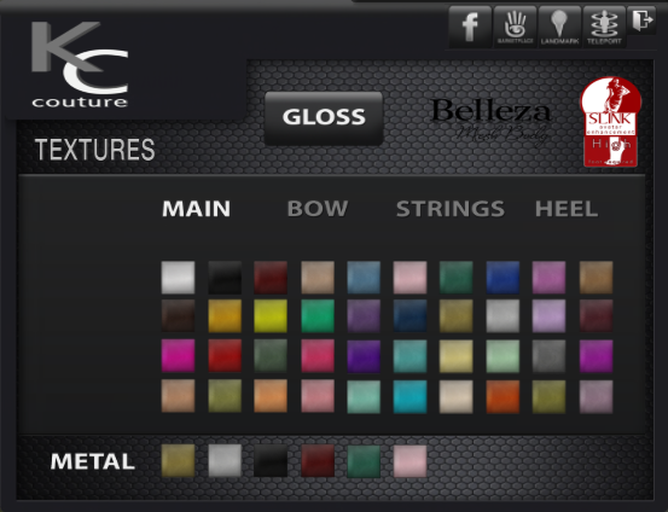Pick the silver METAL swatch

pos(225,461)
